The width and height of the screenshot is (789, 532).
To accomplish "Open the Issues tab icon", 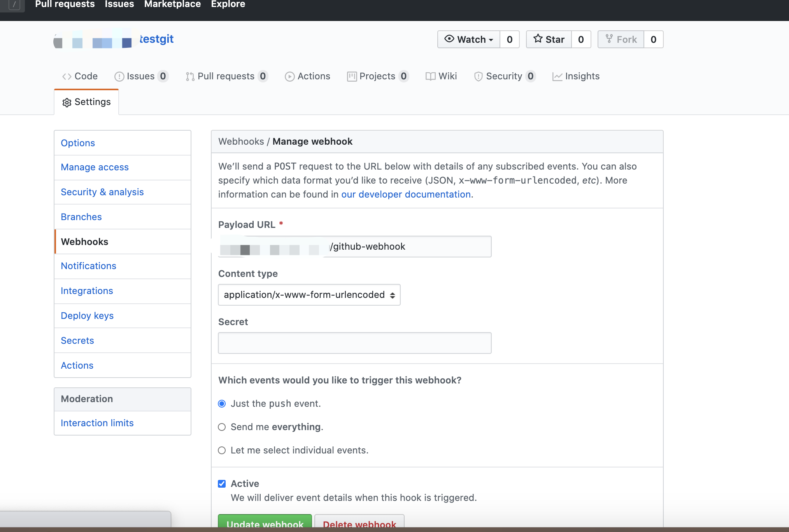I will coord(119,77).
